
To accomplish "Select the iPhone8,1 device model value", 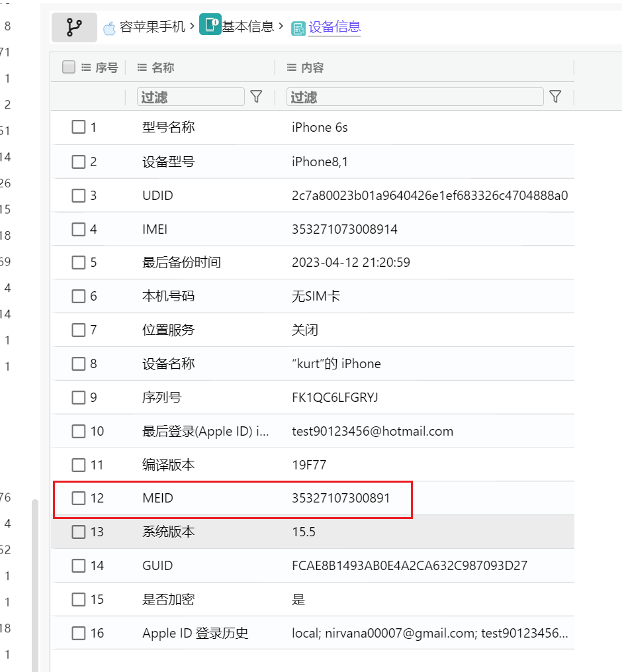I will click(x=320, y=162).
